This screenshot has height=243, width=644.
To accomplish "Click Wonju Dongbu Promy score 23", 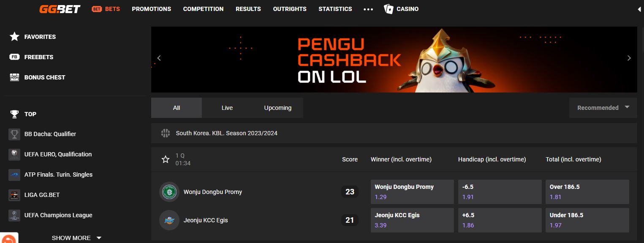I will coord(350,192).
